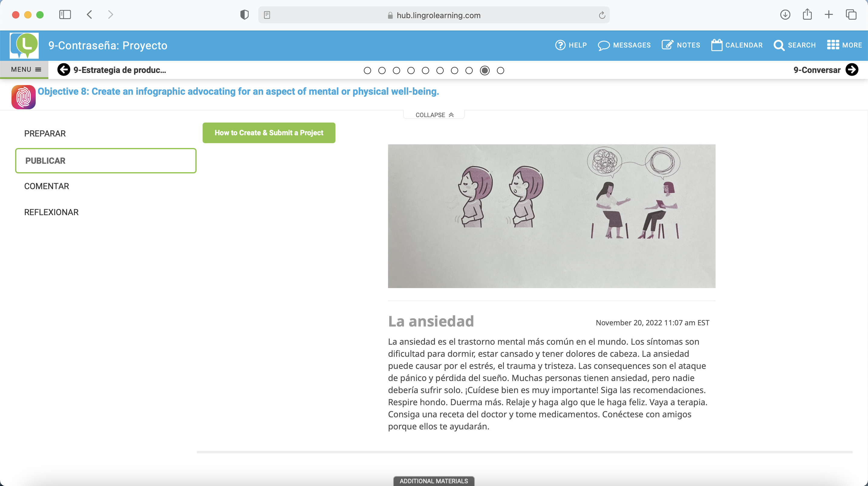Select the third page dot
This screenshot has height=486, width=868.
396,71
